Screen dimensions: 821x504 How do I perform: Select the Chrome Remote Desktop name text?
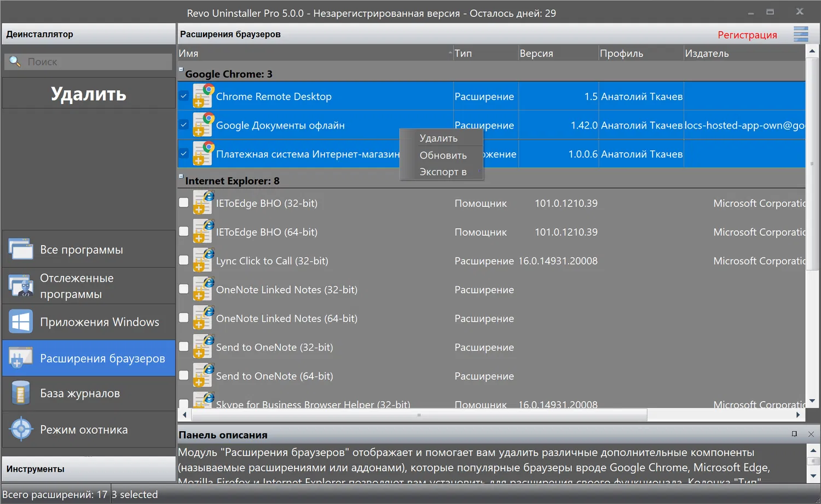(x=274, y=96)
